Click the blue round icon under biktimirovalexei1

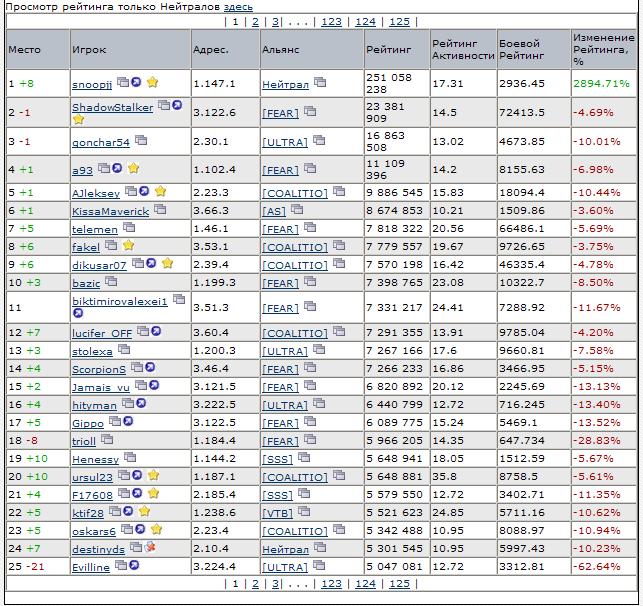(x=78, y=313)
